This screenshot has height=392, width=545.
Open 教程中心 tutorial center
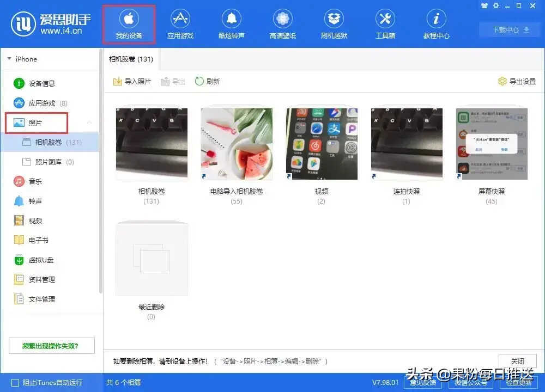coord(436,24)
